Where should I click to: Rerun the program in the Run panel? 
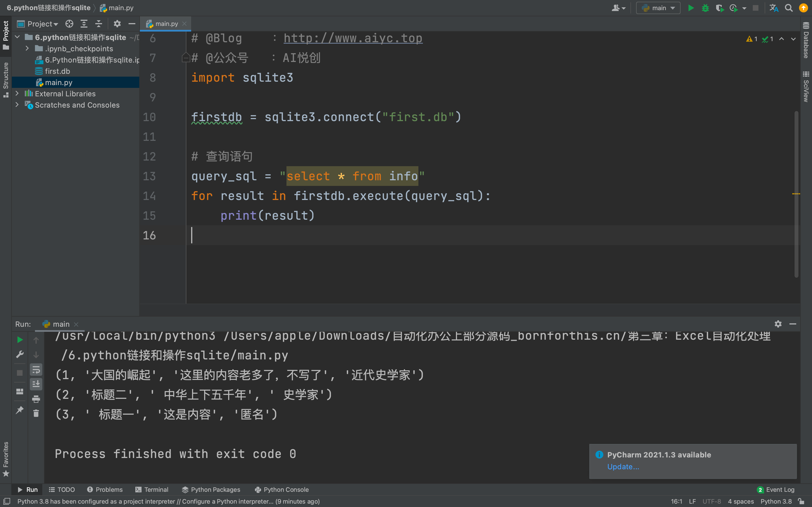coord(21,340)
